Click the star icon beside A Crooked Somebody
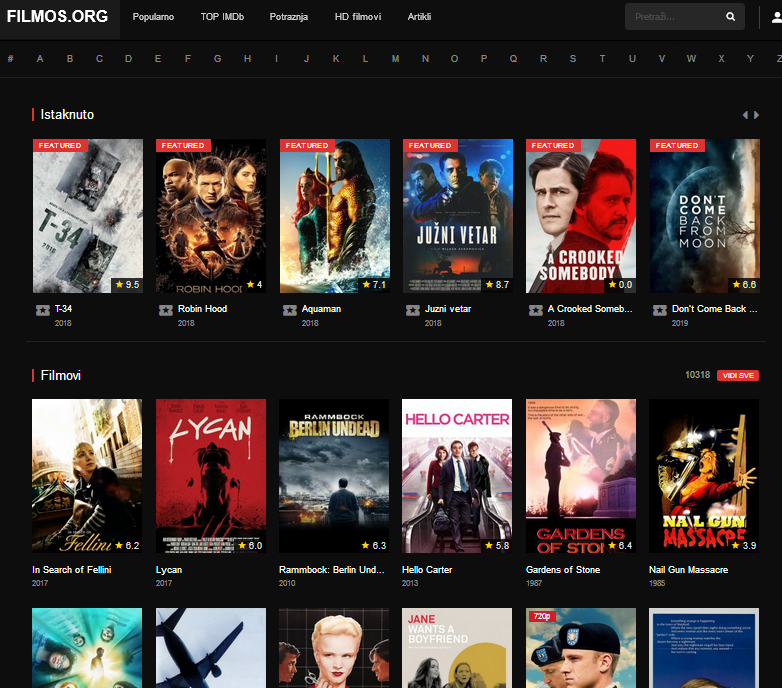The image size is (782, 688). pos(536,310)
